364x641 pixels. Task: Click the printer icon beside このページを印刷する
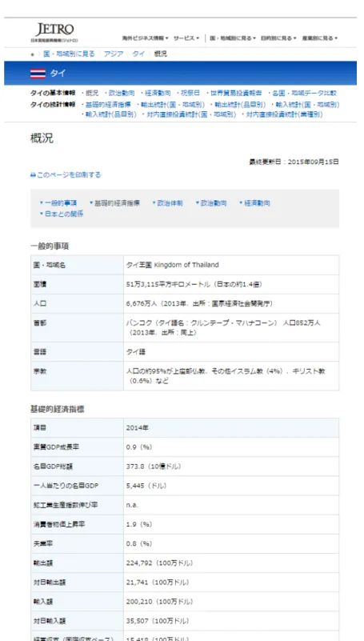tap(33, 175)
